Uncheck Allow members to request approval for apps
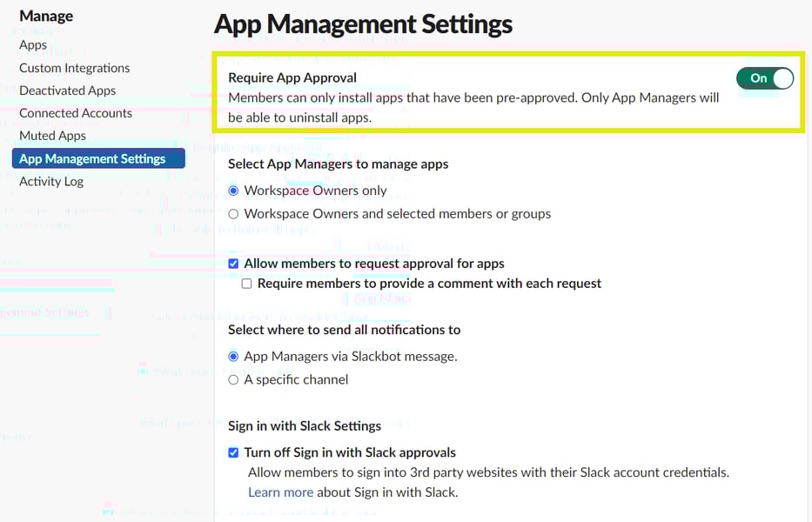 click(x=233, y=264)
